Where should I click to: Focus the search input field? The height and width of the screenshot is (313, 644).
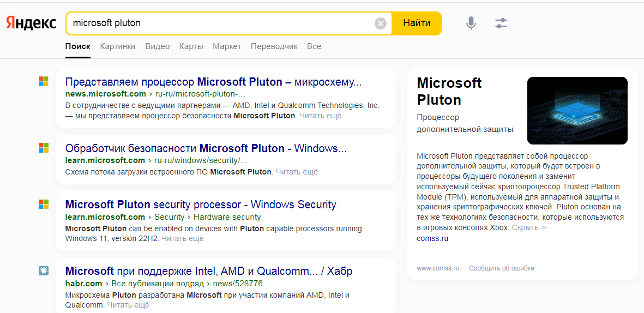218,23
